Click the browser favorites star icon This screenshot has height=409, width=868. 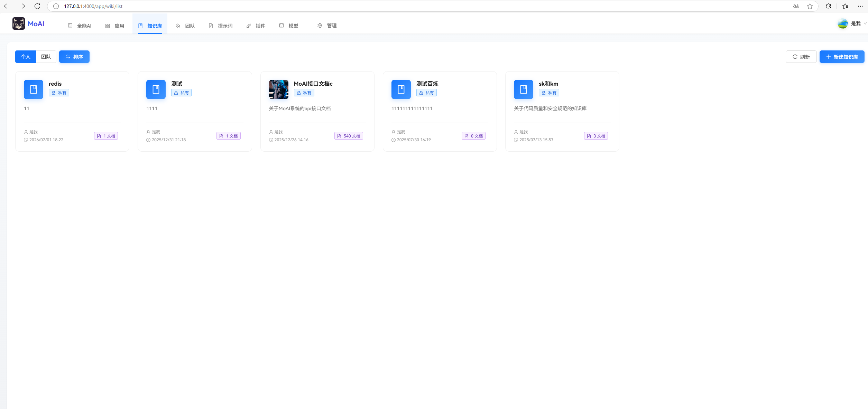tap(810, 6)
